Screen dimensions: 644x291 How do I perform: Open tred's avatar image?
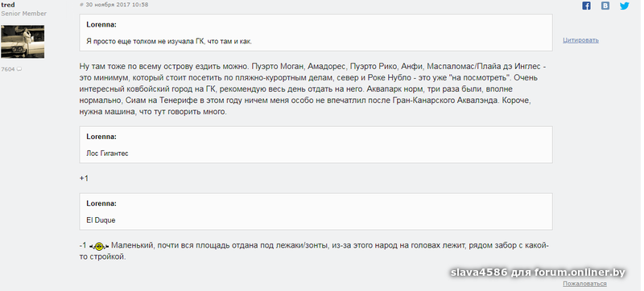tap(23, 41)
